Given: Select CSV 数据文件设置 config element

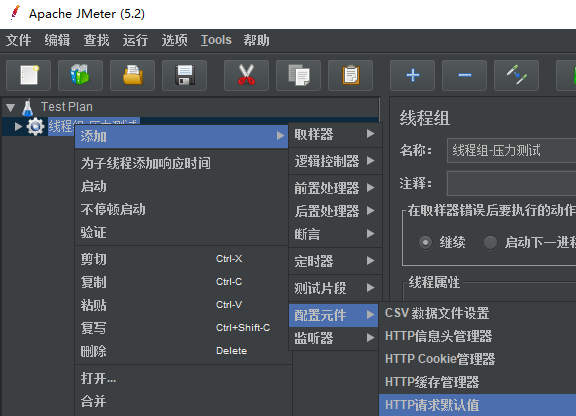Looking at the screenshot, I should [478, 313].
